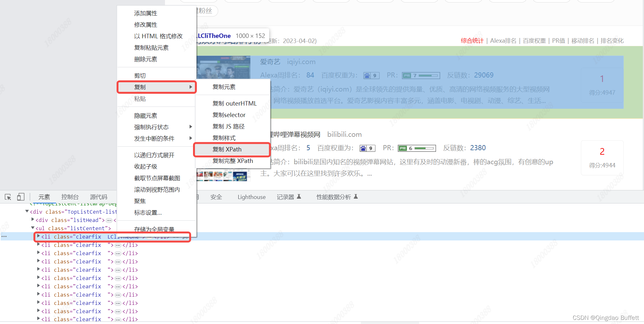Click the ellipsis beside the selected DOM row
Screen dimensions: 644x324
click(4, 236)
